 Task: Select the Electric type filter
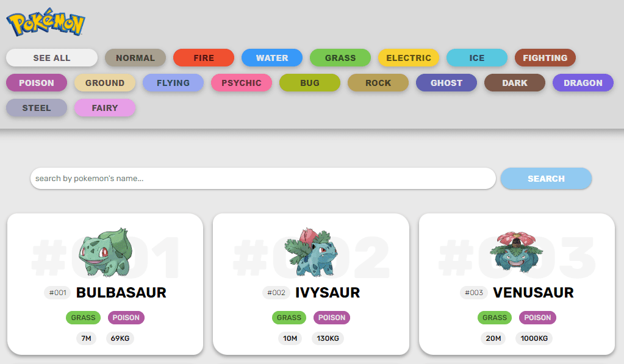409,58
